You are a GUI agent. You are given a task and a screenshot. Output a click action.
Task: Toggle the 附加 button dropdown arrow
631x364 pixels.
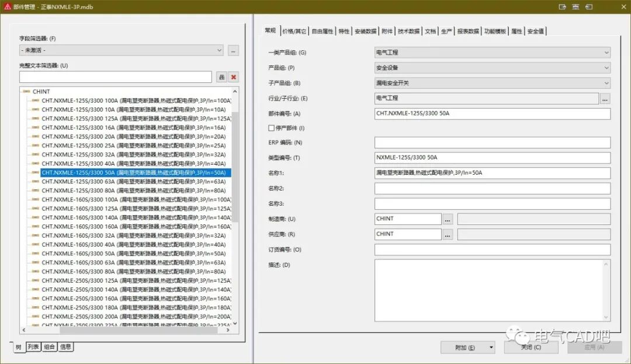493,347
